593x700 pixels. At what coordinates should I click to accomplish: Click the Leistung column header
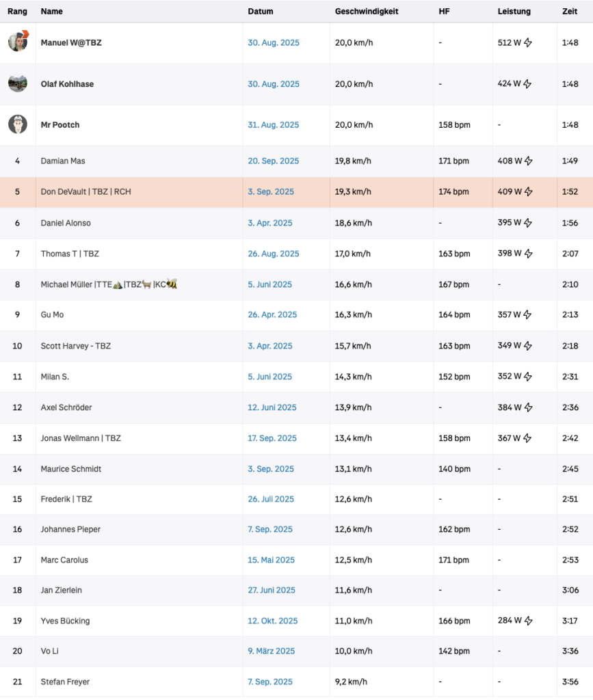coord(514,12)
